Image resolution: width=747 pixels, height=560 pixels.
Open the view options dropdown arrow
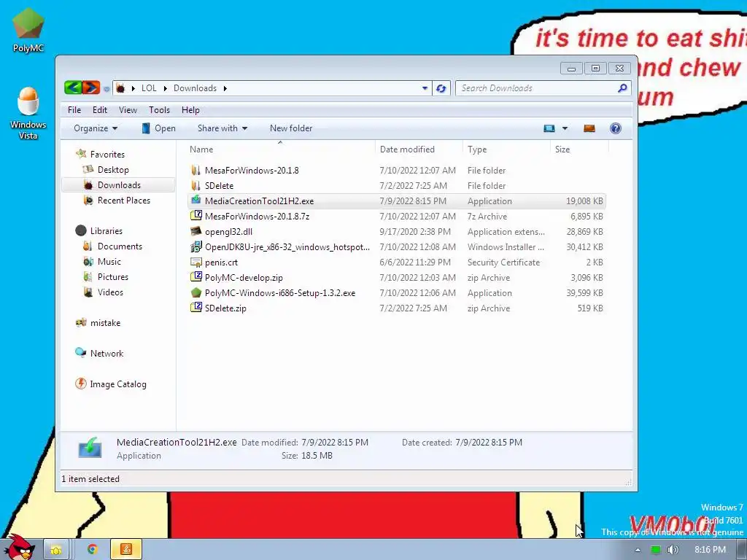pyautogui.click(x=565, y=128)
